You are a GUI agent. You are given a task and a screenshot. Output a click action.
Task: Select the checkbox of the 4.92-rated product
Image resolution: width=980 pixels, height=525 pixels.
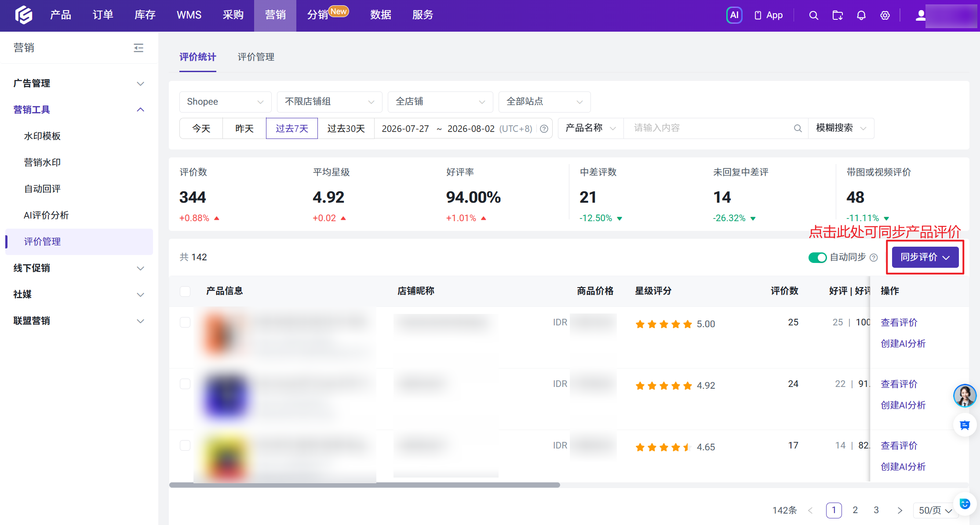coord(185,384)
